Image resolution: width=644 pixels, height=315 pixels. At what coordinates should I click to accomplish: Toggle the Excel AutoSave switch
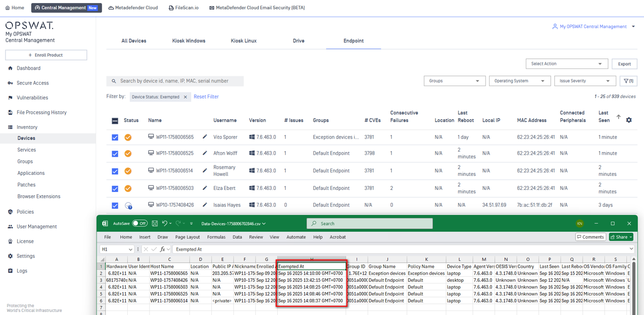pos(139,224)
